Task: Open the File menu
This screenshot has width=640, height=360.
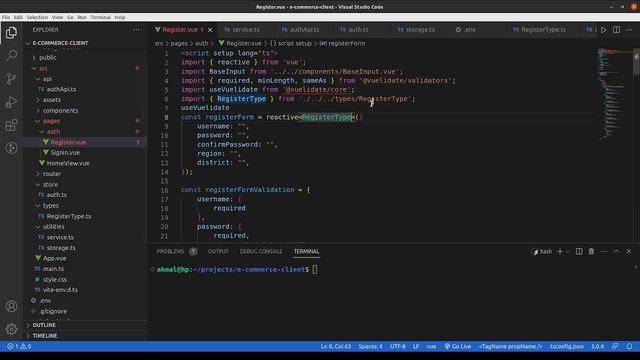Action: tap(6, 18)
